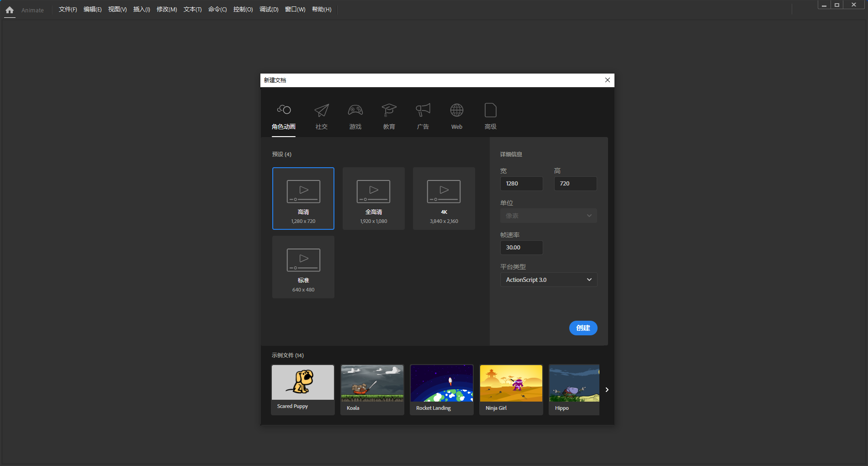Click the Home icon beside Animate

pyautogui.click(x=10, y=10)
